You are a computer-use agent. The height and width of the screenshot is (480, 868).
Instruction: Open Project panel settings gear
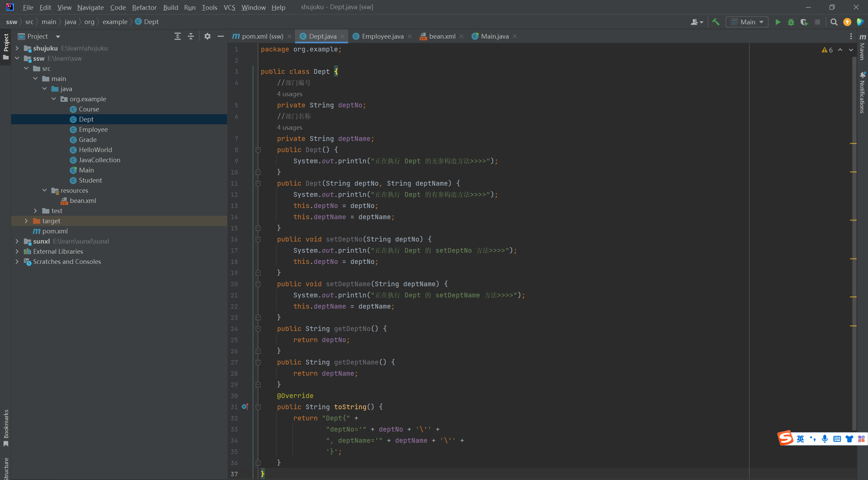pyautogui.click(x=207, y=36)
